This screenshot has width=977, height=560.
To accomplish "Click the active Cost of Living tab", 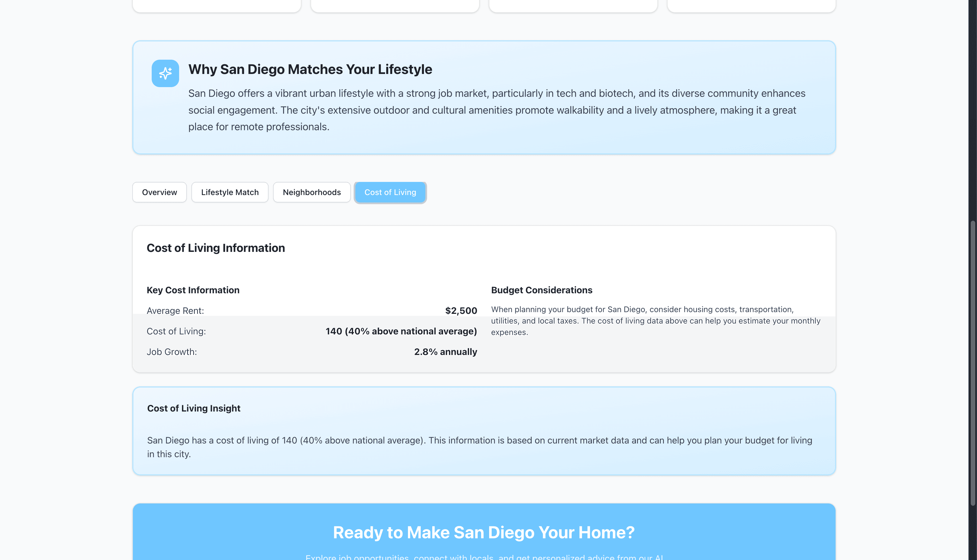I will (x=390, y=192).
